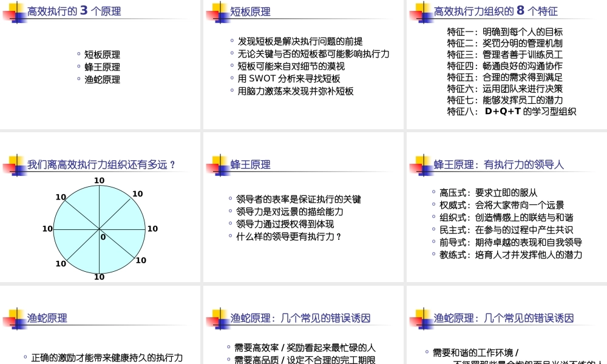Select the line '特征三：管理者善于训练员工'
Image resolution: width=607 pixels, height=364 pixels.
(x=505, y=55)
